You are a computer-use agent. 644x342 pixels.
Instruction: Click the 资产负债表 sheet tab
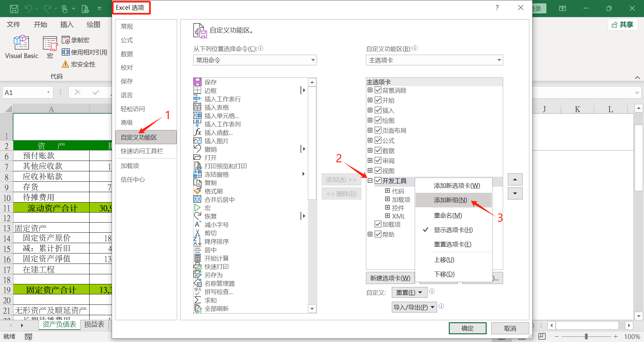tap(59, 324)
